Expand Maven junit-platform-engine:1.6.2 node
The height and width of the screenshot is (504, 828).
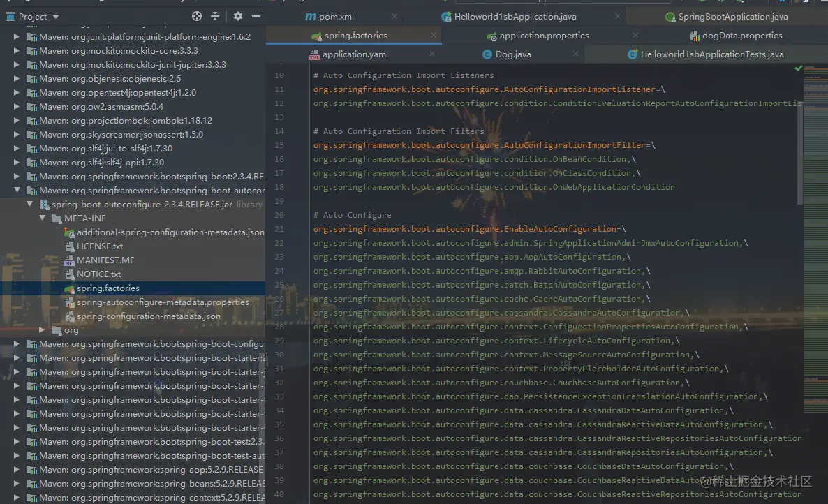pos(16,36)
